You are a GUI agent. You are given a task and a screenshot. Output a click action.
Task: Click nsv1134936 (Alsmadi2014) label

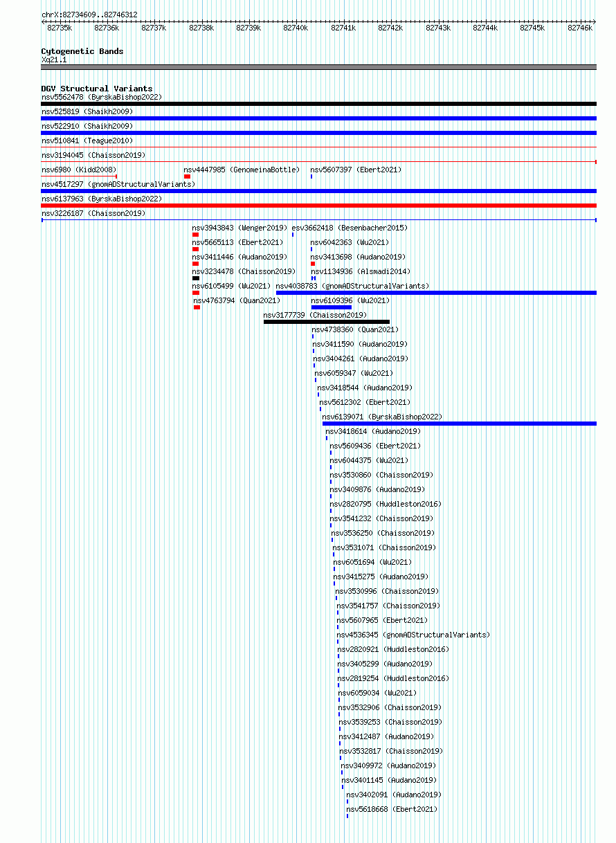[x=360, y=271]
